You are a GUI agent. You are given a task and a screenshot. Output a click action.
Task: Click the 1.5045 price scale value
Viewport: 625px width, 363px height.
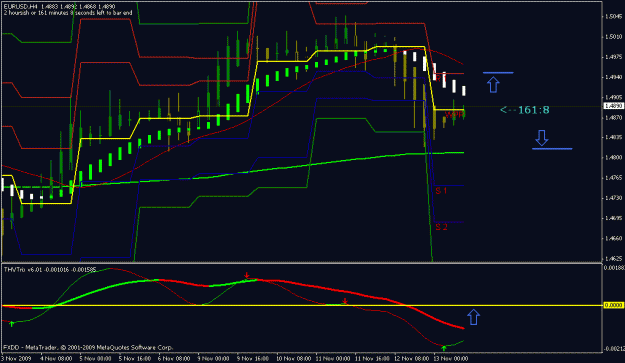(613, 16)
